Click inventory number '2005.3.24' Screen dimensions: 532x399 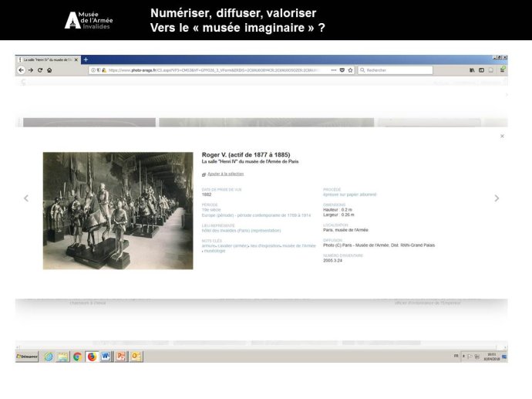[333, 260]
